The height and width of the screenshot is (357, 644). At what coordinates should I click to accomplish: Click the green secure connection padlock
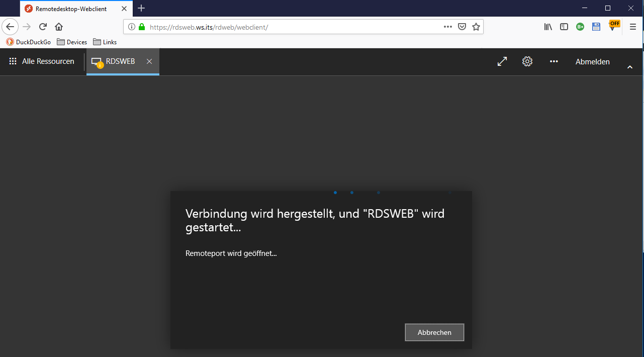point(142,27)
